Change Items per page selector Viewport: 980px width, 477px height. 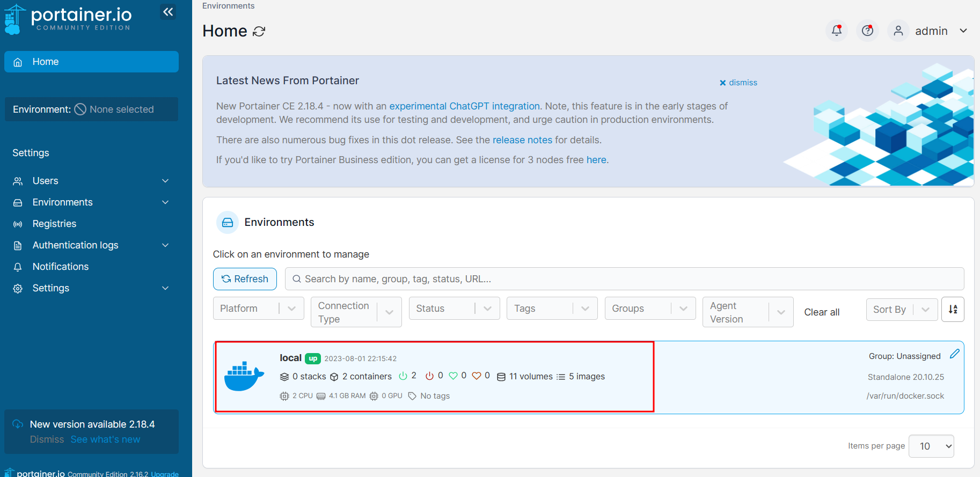pos(931,446)
